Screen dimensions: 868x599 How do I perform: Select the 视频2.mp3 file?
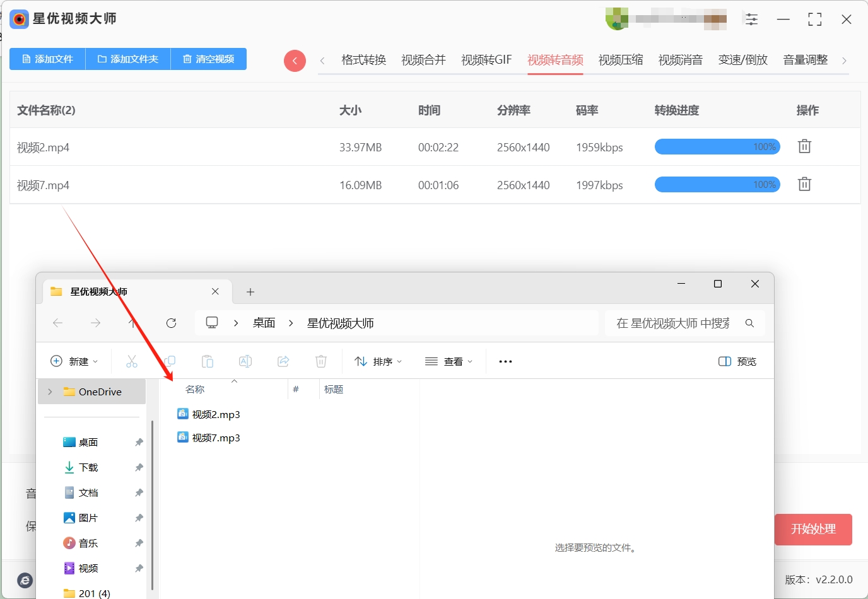(x=209, y=414)
